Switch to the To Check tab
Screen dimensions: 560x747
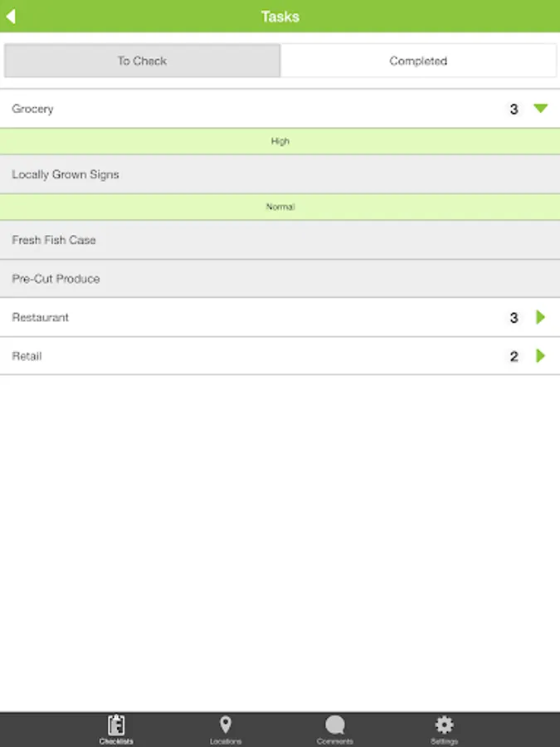pos(142,61)
